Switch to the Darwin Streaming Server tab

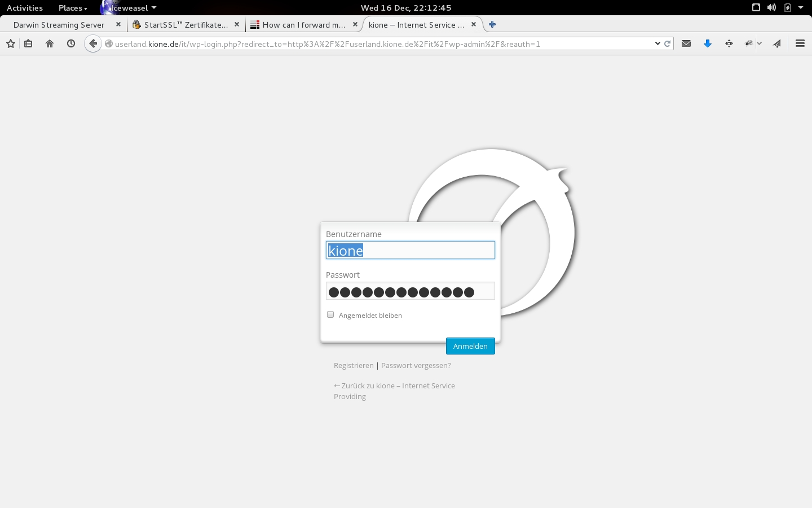(59, 25)
